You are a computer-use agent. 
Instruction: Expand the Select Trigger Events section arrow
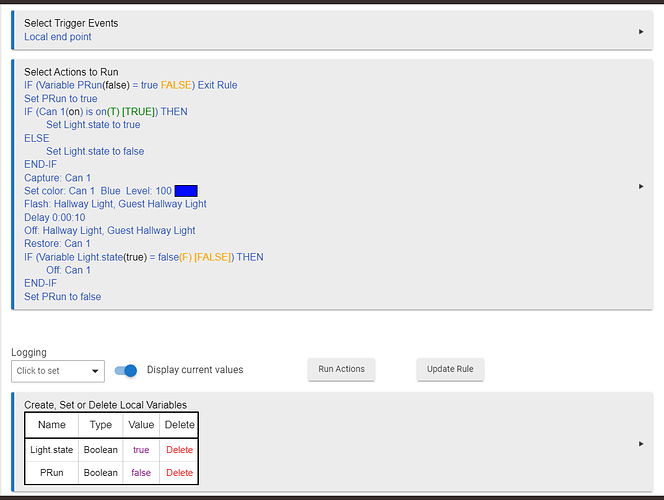[641, 32]
